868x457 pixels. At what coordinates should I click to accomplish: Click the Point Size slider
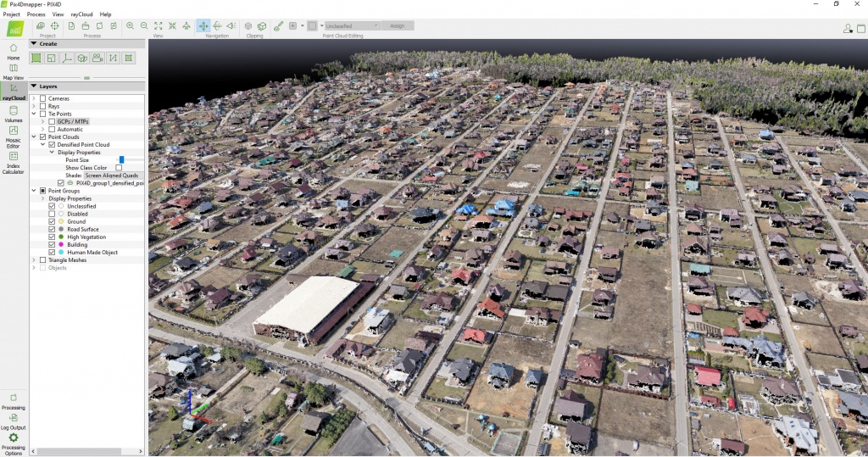[122, 159]
